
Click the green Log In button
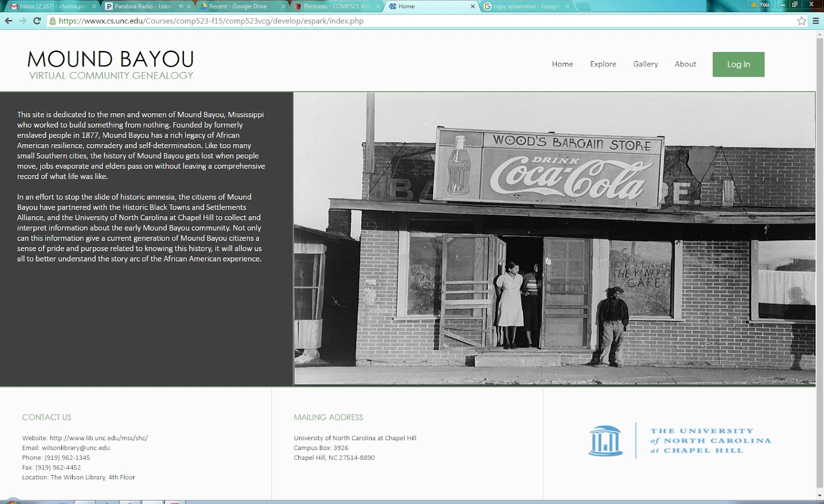pyautogui.click(x=739, y=64)
